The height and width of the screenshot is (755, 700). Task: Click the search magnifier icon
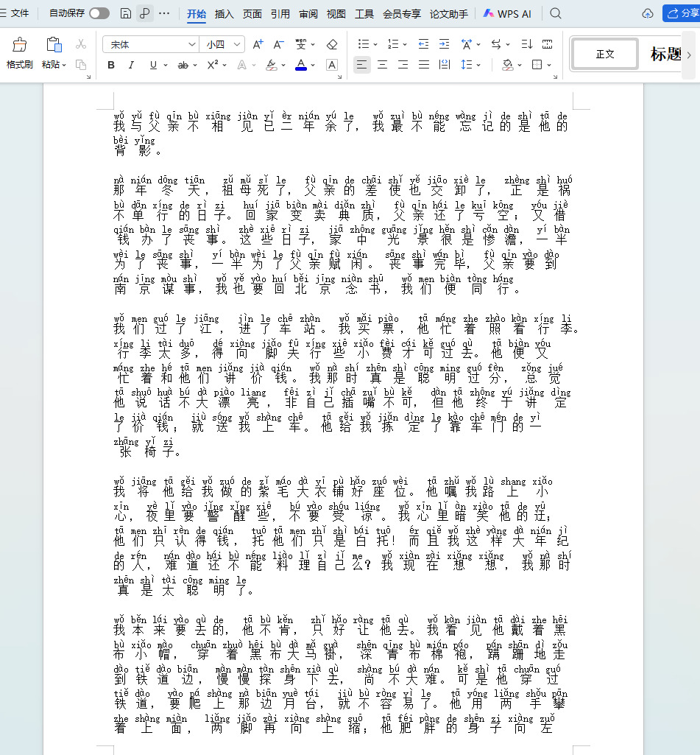coord(556,13)
